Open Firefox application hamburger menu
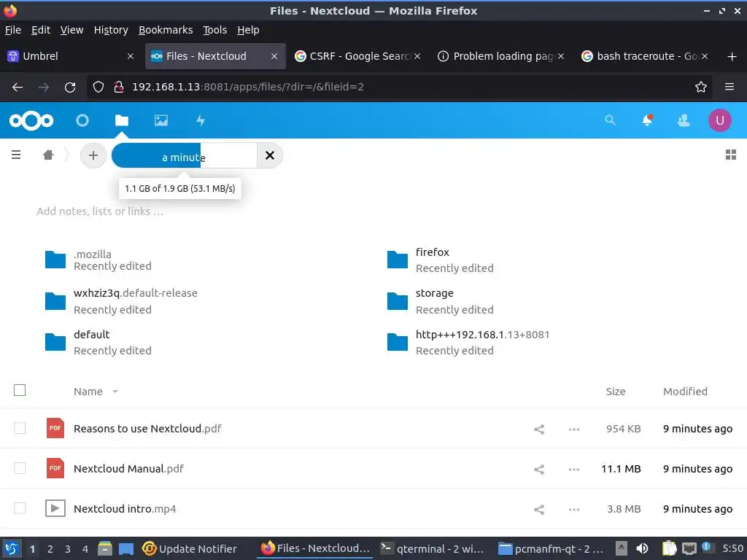Image resolution: width=747 pixels, height=560 pixels. 729,87
